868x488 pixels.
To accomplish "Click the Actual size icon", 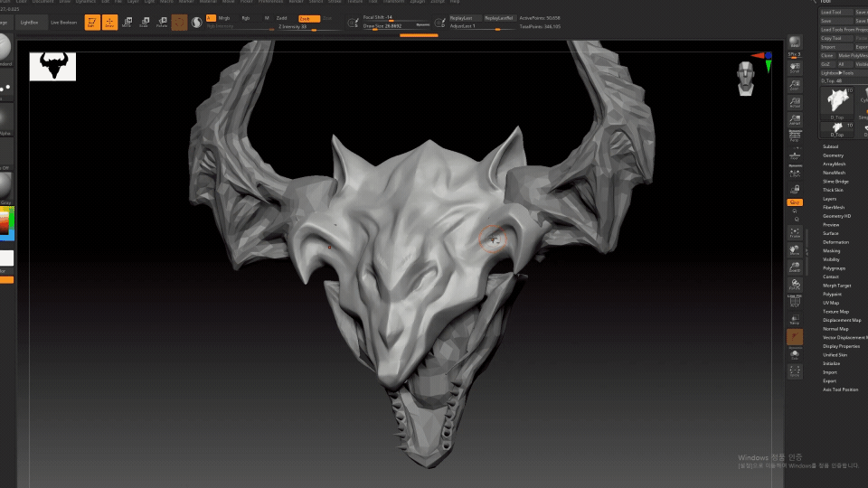I will (795, 103).
